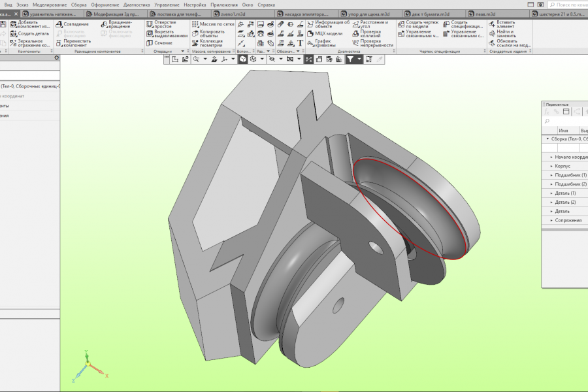Toggle shaded cube display mode button
Viewport: 588px width, 392px height.
point(242,59)
